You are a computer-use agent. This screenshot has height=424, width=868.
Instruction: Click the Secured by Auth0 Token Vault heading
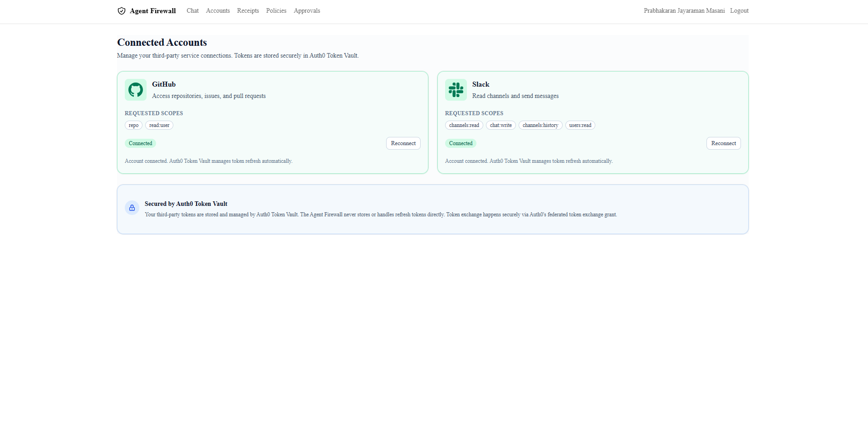tap(186, 204)
